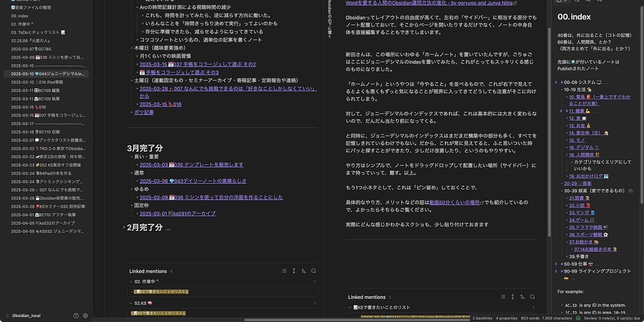
Task: Open Obsidian help in vault footer
Action: pos(76,316)
